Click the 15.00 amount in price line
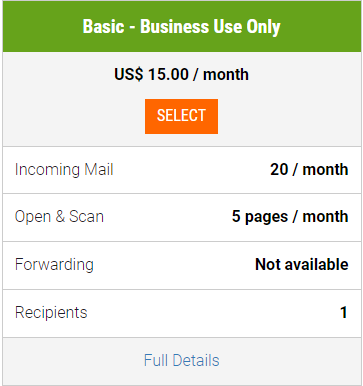 pos(168,74)
